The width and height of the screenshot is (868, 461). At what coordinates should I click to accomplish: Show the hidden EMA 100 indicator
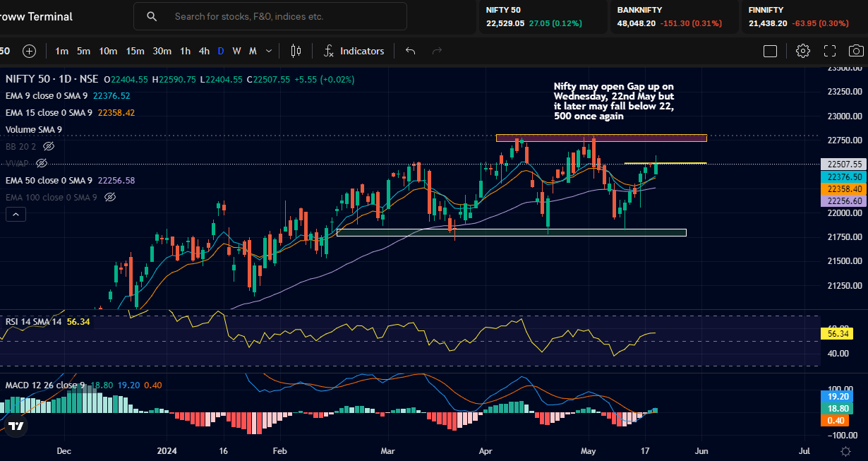tap(109, 197)
